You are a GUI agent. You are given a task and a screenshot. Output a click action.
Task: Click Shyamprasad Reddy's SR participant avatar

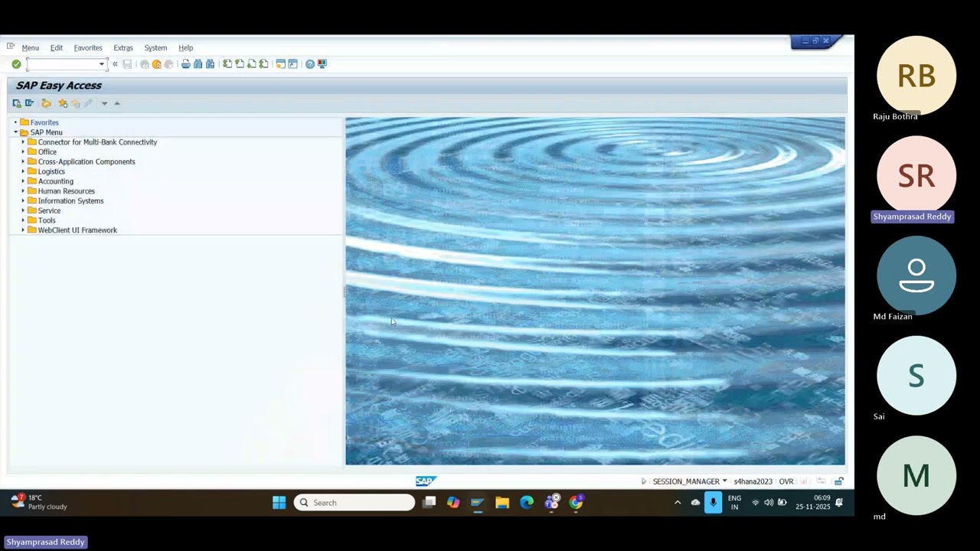tap(916, 176)
